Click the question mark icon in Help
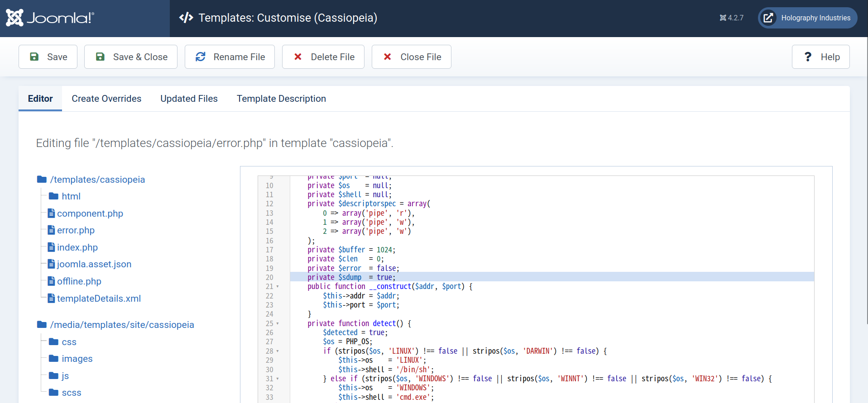This screenshot has height=403, width=868. [808, 57]
